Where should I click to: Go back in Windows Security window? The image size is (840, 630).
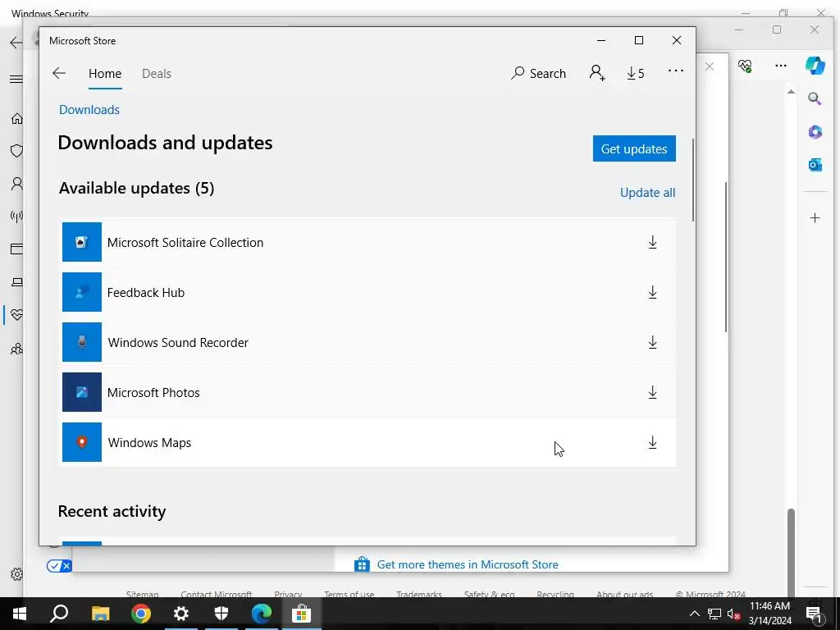point(16,43)
